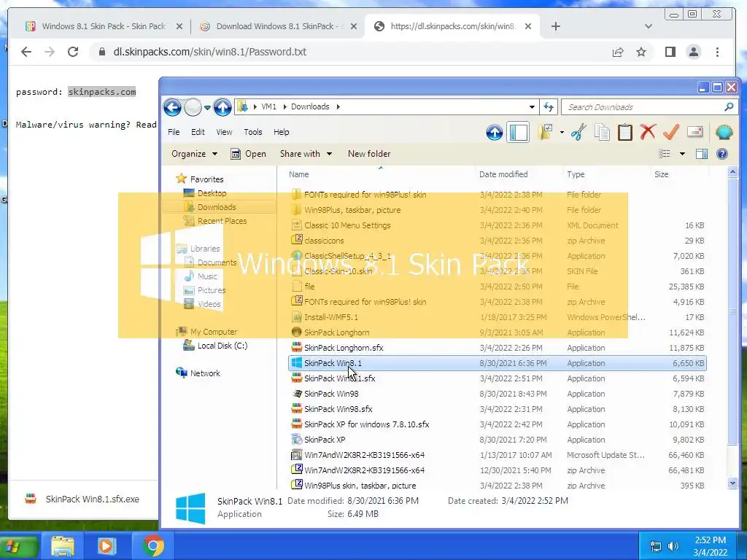Image resolution: width=747 pixels, height=560 pixels.
Task: Click the Copy toolbar icon
Action: 602,133
